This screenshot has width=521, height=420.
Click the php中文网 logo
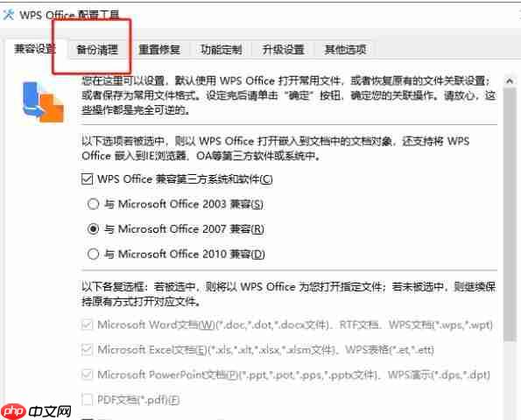pos(36,411)
